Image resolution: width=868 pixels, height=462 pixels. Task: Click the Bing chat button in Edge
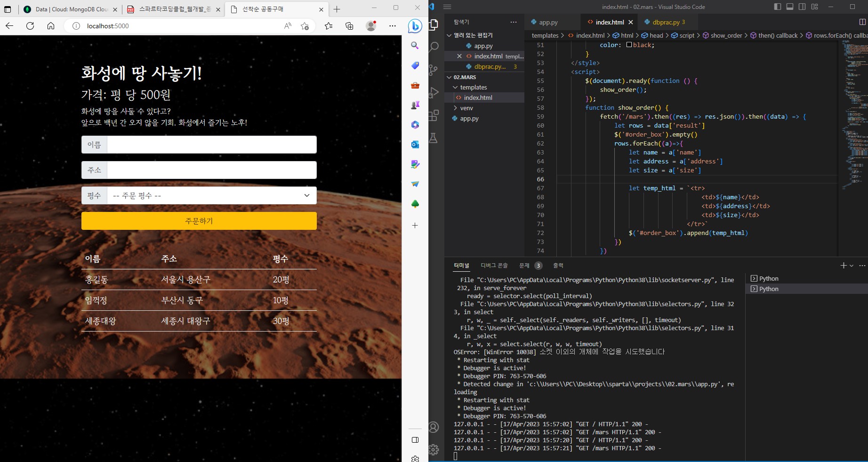pos(415,26)
